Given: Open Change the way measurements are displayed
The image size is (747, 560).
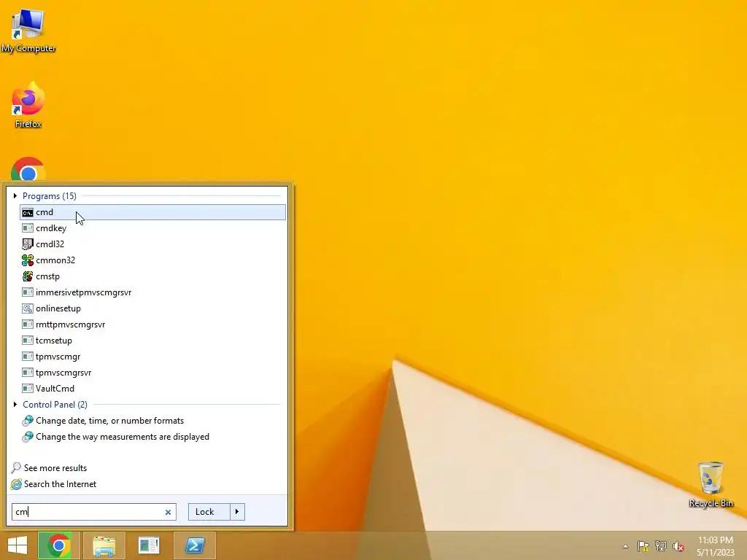Looking at the screenshot, I should pos(152,437).
